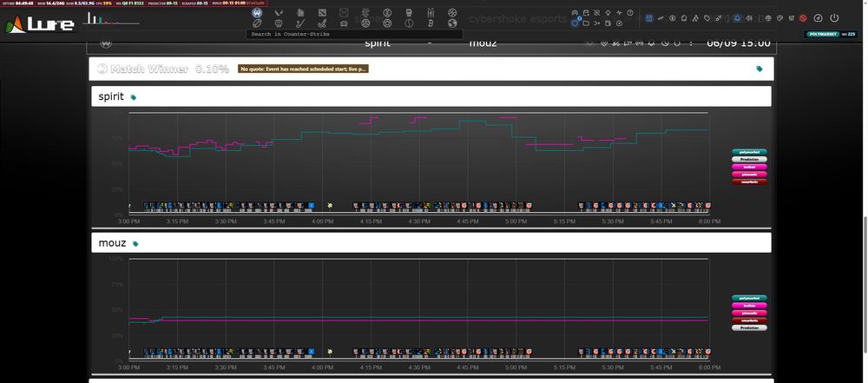Toggle betfair series in spirit chart legend
The height and width of the screenshot is (383, 868).
point(749,167)
